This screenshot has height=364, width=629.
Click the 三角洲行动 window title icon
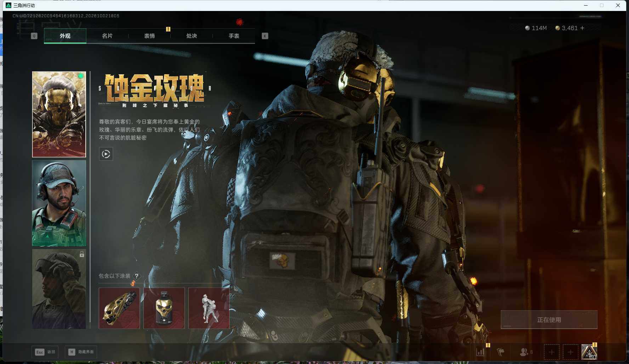tap(8, 5)
